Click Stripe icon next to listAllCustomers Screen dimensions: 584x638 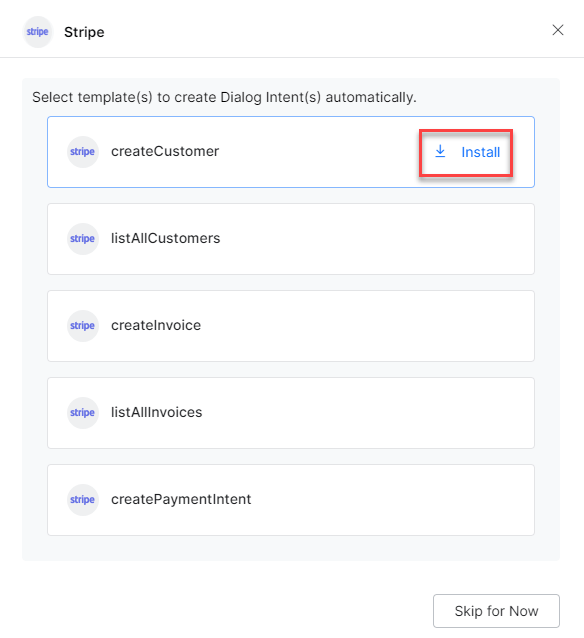83,239
